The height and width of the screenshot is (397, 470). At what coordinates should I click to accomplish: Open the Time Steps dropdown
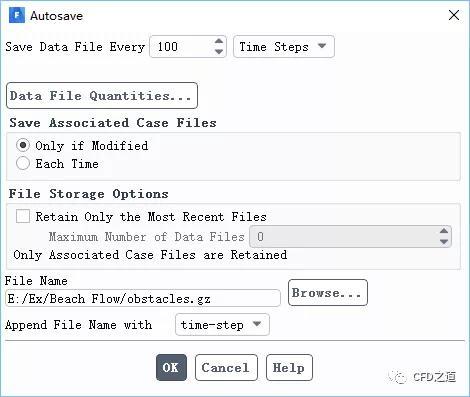pyautogui.click(x=284, y=47)
